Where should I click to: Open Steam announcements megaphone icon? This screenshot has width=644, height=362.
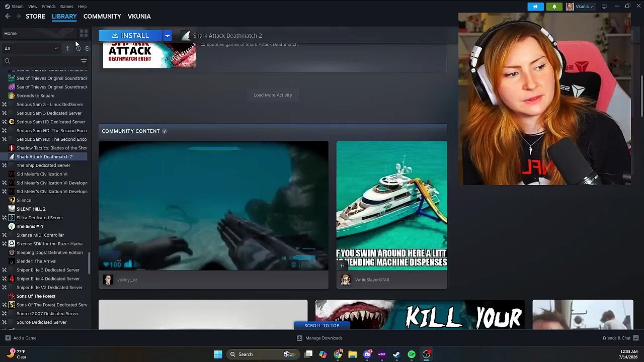535,7
